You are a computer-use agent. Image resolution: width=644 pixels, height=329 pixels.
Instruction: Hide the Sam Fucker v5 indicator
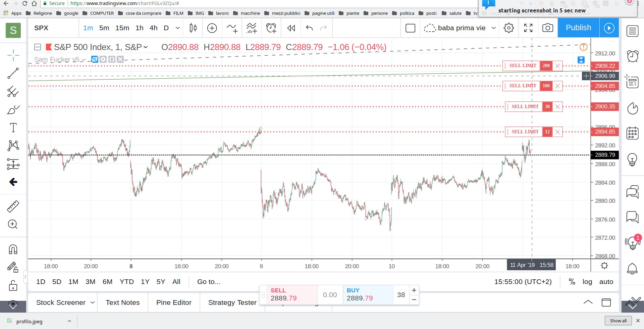click(x=95, y=59)
